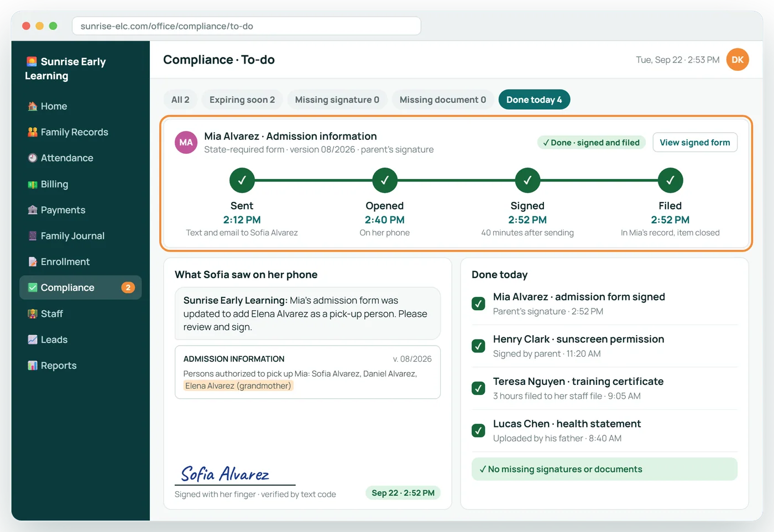Click the Reports chart icon
Image resolution: width=774 pixels, height=532 pixels.
[x=33, y=366]
